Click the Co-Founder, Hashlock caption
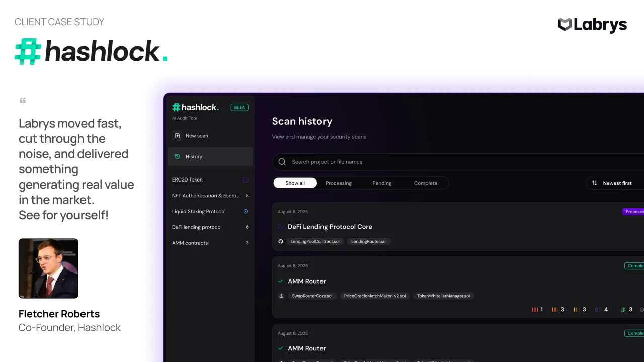Image resolution: width=644 pixels, height=362 pixels. pyautogui.click(x=69, y=328)
